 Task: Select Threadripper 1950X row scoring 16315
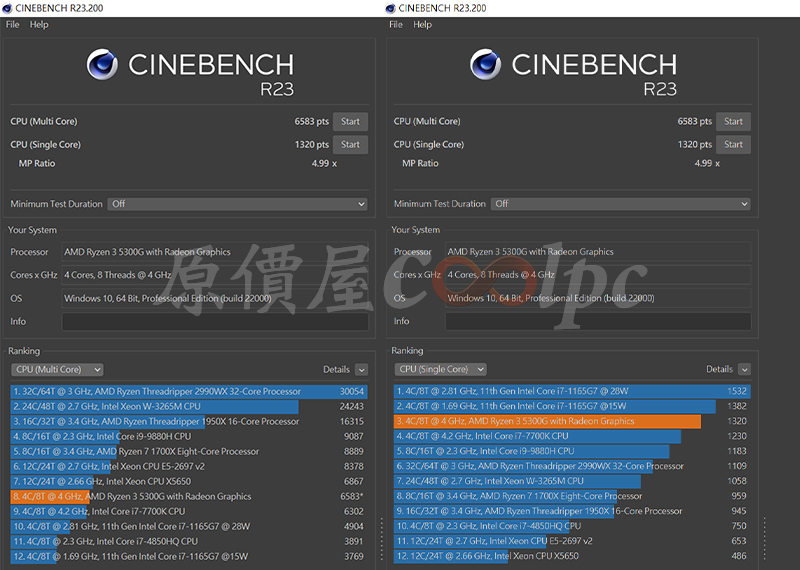click(189, 422)
